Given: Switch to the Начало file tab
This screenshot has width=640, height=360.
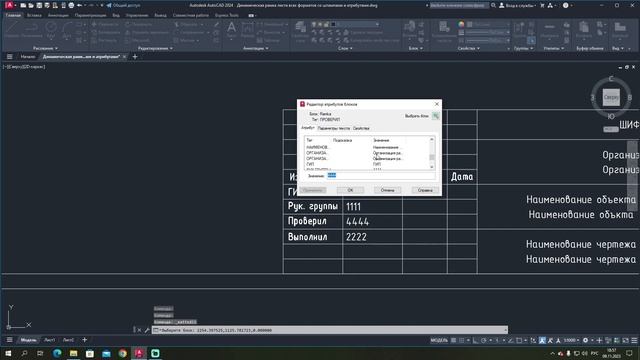Looking at the screenshot, I should pyautogui.click(x=28, y=57).
